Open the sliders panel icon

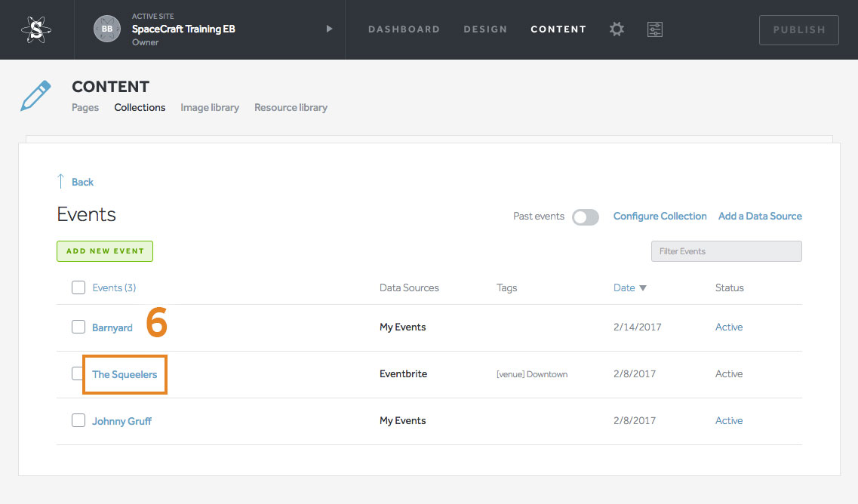655,29
